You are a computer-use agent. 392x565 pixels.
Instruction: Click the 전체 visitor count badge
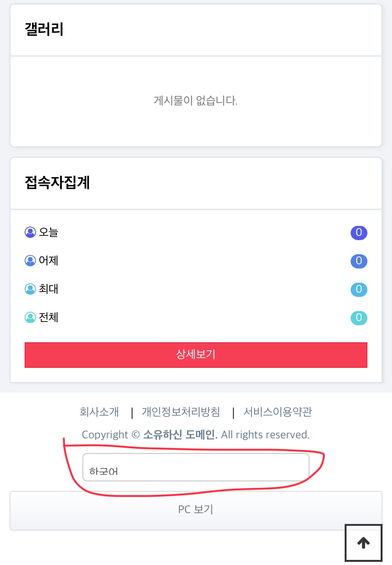[359, 318]
